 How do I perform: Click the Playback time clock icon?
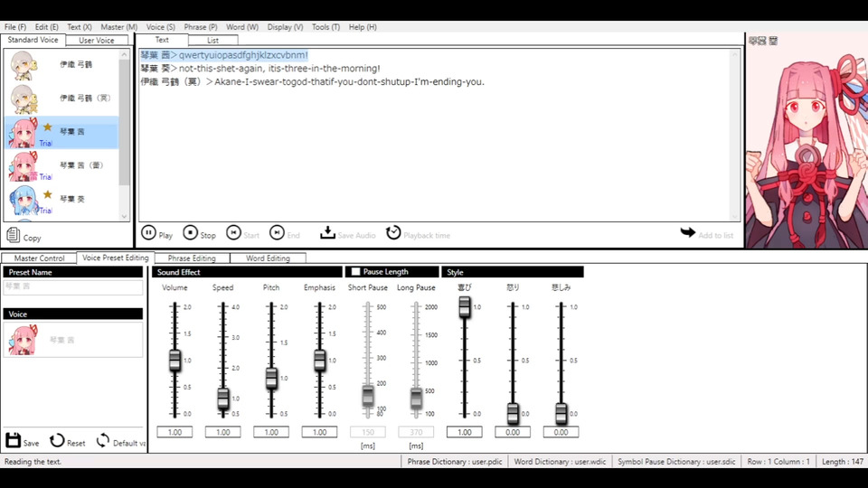(x=393, y=233)
